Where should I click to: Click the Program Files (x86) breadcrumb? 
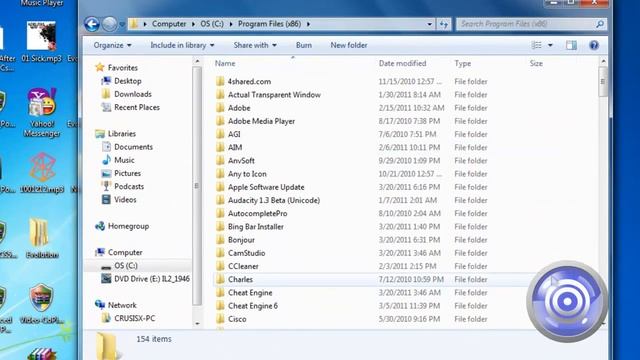[269, 24]
